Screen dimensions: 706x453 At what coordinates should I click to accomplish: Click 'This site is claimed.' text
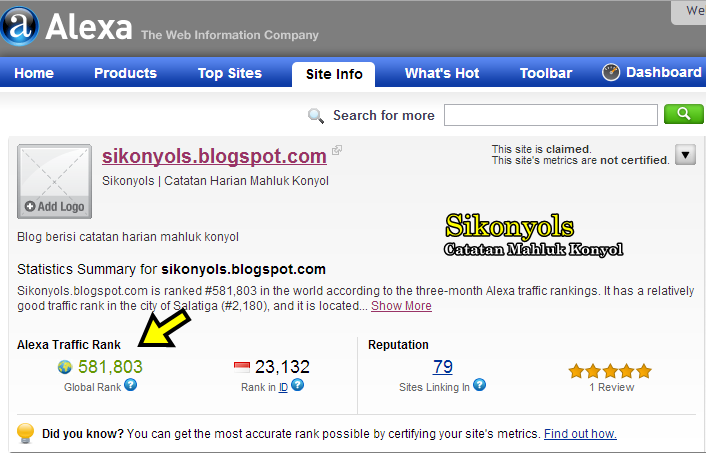(x=542, y=149)
